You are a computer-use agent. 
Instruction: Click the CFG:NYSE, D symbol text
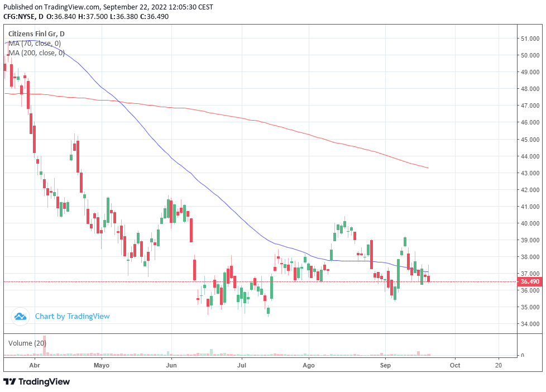pyautogui.click(x=23, y=16)
